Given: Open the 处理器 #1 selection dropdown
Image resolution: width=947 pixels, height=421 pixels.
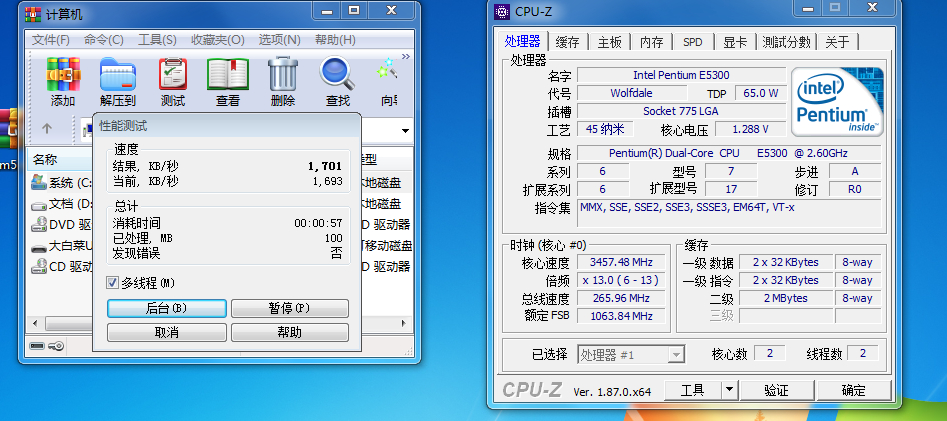Looking at the screenshot, I should click(631, 355).
